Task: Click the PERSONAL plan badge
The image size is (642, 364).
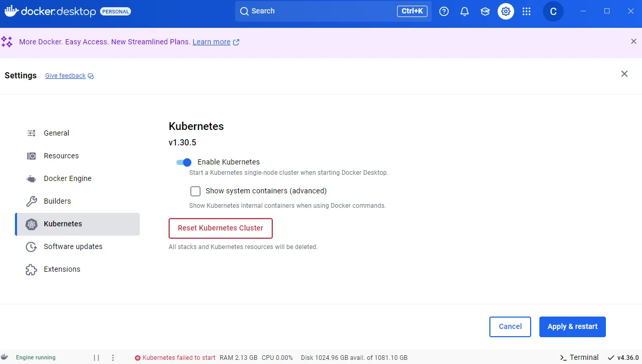Action: tap(115, 11)
